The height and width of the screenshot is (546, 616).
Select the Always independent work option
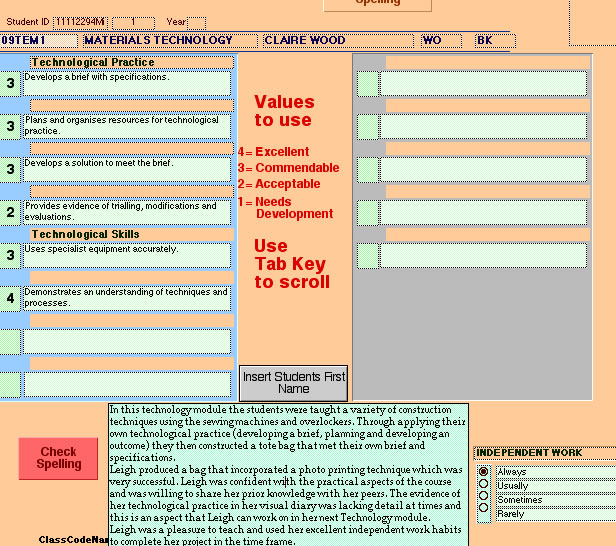(x=484, y=471)
